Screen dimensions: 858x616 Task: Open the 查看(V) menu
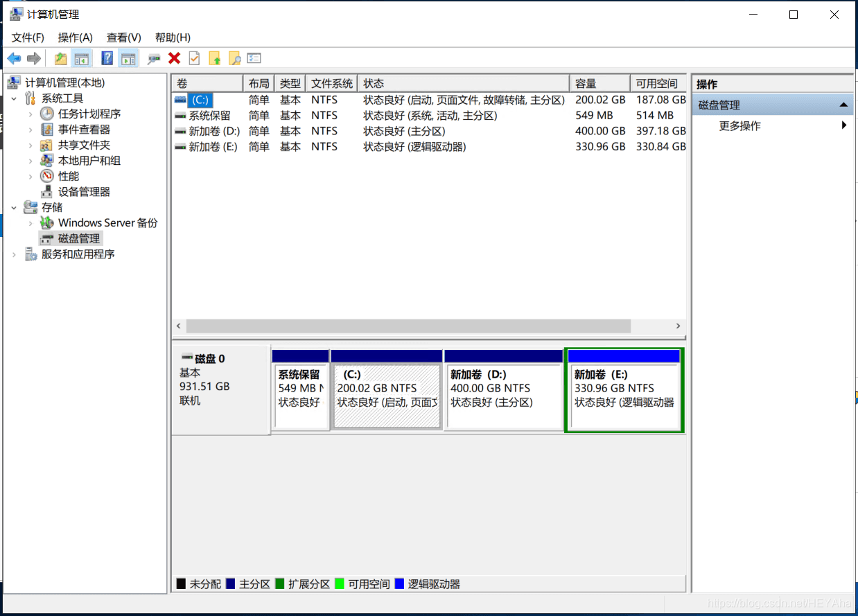point(123,37)
